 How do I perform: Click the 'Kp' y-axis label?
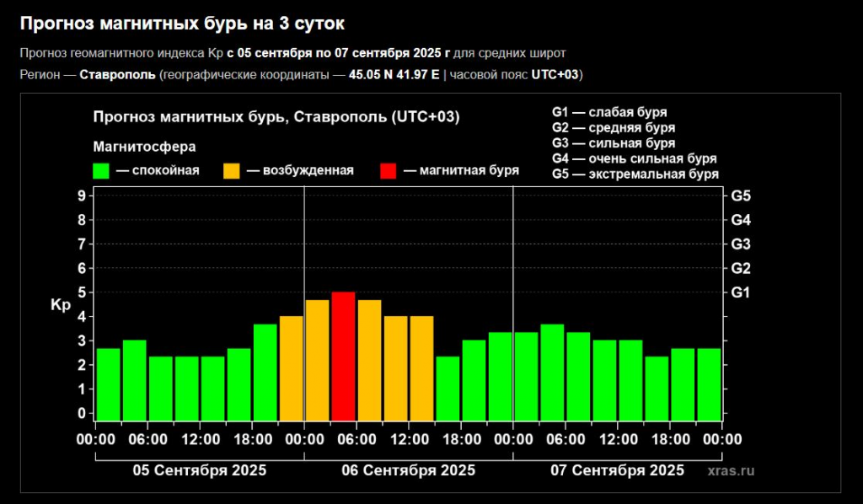coord(61,305)
